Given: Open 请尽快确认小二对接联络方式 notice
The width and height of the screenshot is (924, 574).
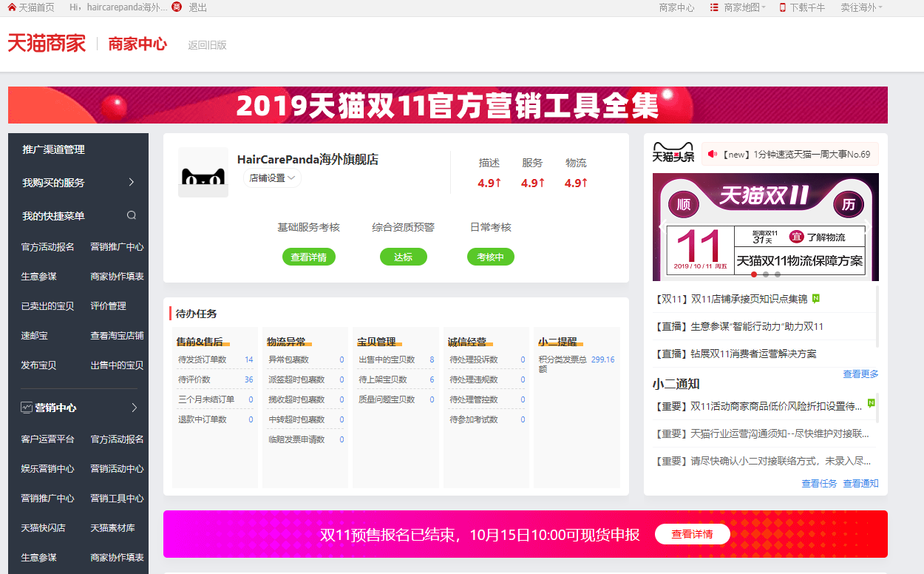Looking at the screenshot, I should [762, 461].
